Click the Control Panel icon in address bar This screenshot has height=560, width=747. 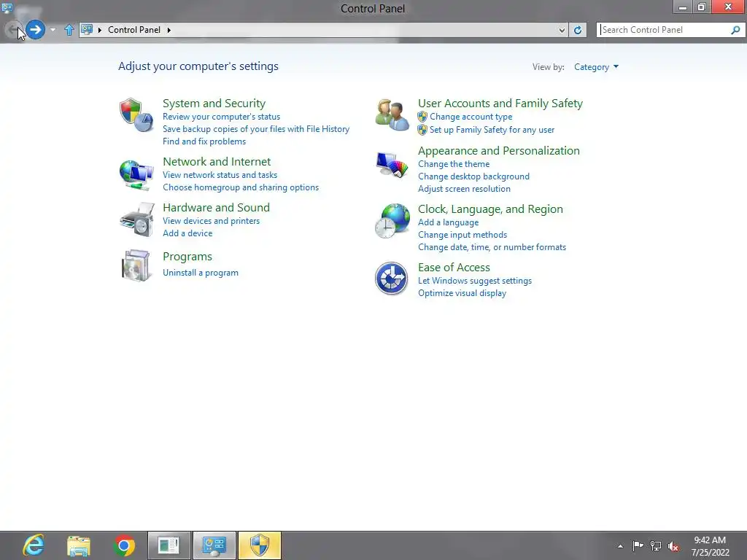[x=87, y=29]
